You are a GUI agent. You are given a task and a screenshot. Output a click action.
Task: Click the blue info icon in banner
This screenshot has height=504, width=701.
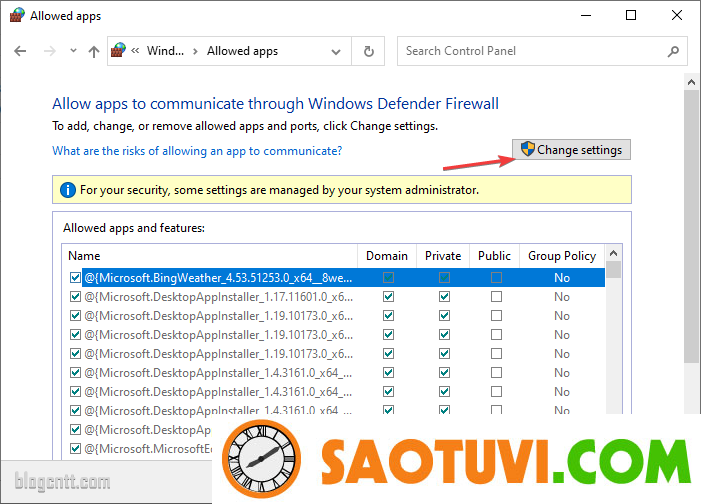click(68, 190)
